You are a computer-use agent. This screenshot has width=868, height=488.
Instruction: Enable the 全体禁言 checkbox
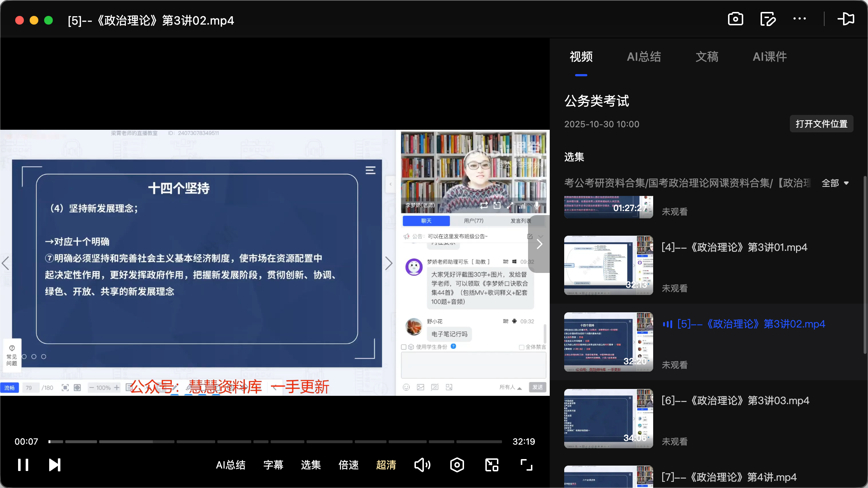tap(521, 346)
